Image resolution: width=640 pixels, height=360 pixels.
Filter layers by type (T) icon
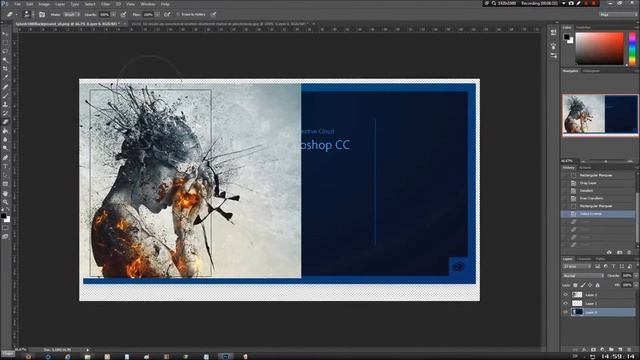click(x=613, y=267)
